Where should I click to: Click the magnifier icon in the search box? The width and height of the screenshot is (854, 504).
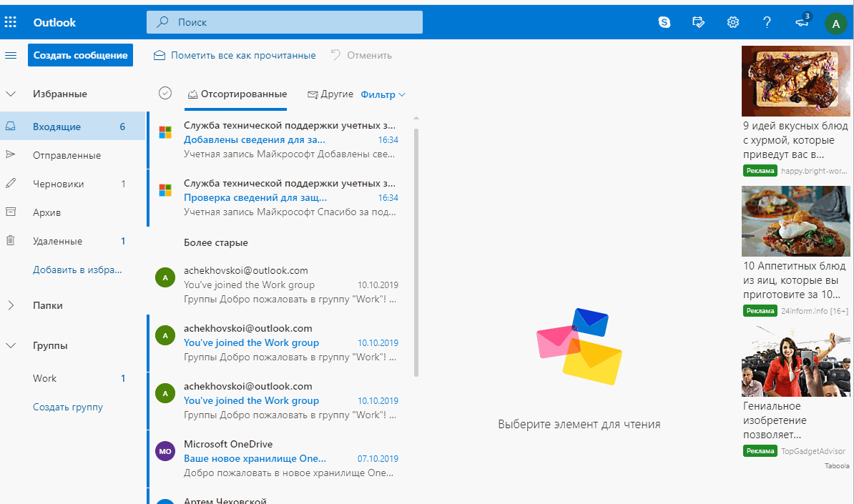pos(162,22)
